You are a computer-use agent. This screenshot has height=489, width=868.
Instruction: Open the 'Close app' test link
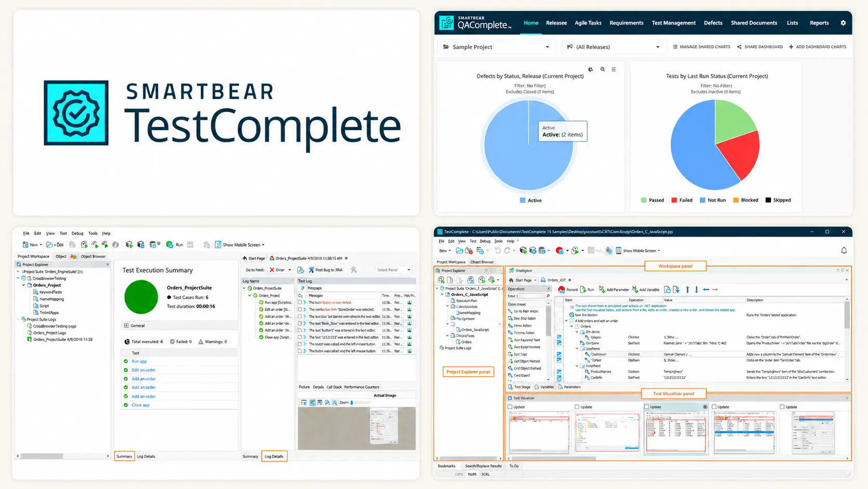141,405
